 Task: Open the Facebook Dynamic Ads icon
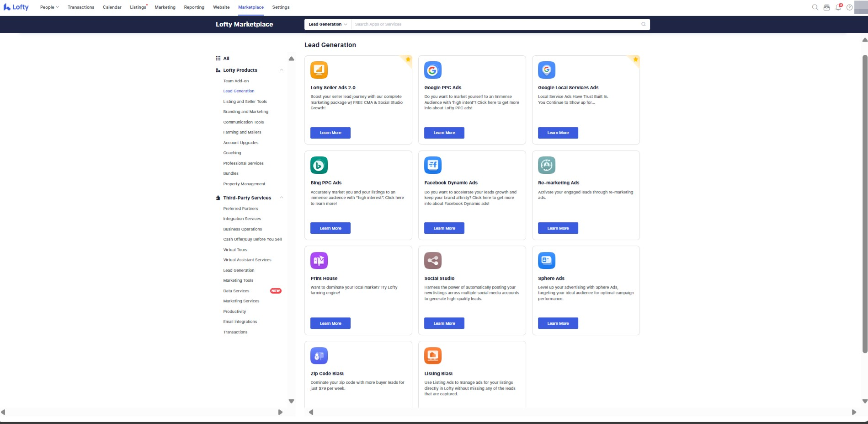click(x=432, y=165)
